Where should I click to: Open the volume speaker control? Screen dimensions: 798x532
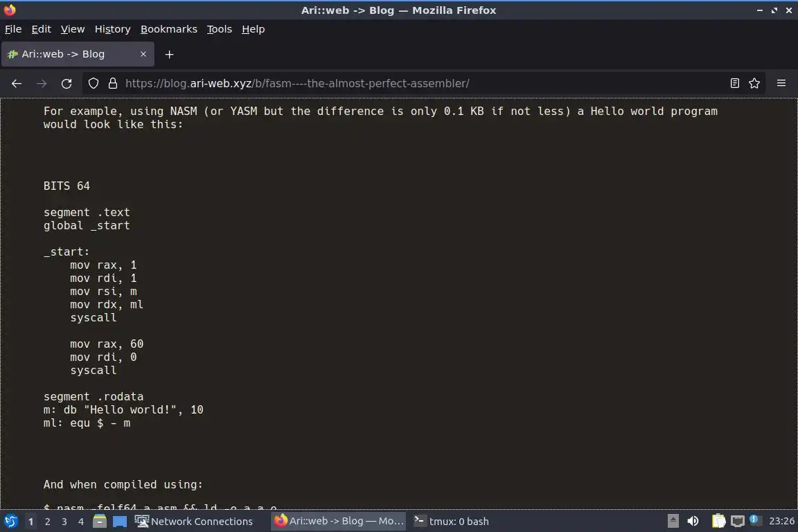pos(693,522)
